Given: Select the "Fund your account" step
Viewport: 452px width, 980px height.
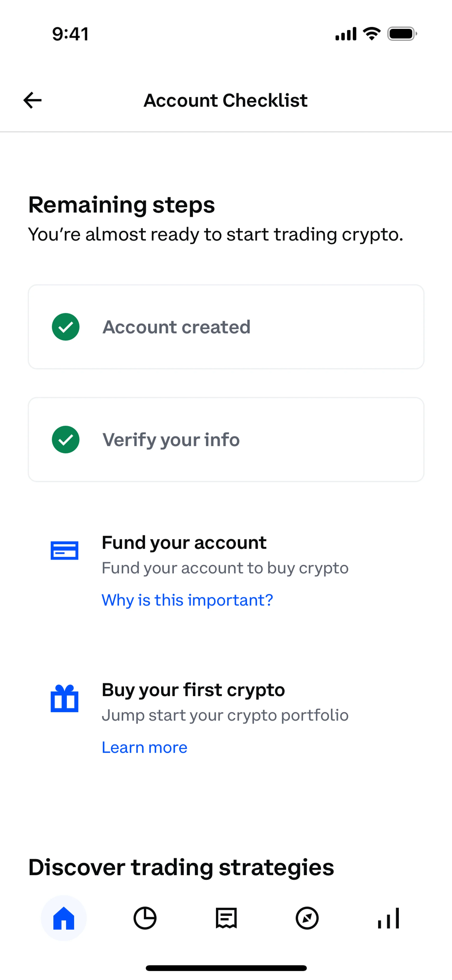Looking at the screenshot, I should (x=184, y=543).
